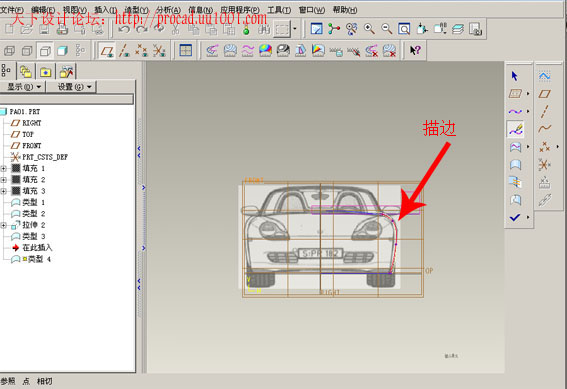The width and height of the screenshot is (567, 389).
Task: Toggle no-hidden display mode
Action: pos(45,51)
